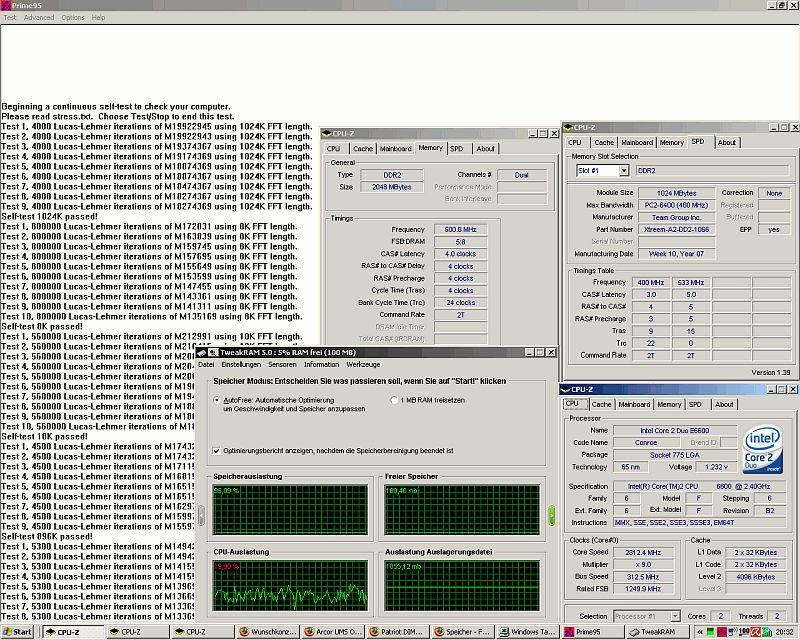The height and width of the screenshot is (640, 800).
Task: Click memory Frequency field 500.0 MHz
Action: (460, 230)
